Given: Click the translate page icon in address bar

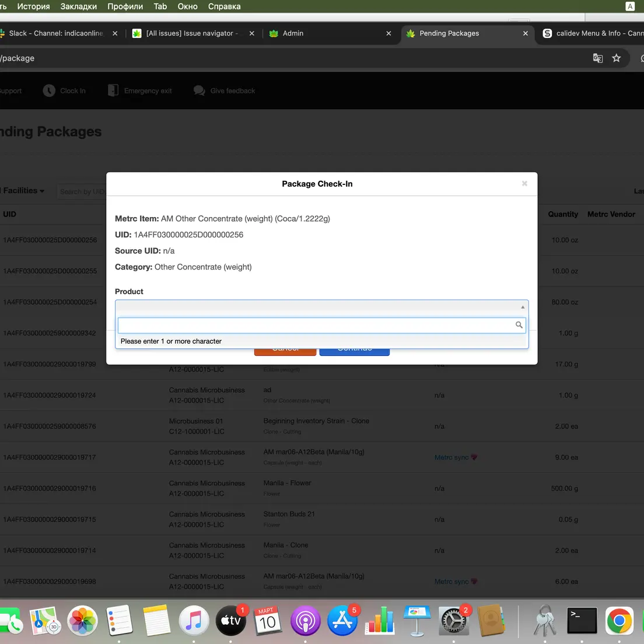Looking at the screenshot, I should coord(597,58).
